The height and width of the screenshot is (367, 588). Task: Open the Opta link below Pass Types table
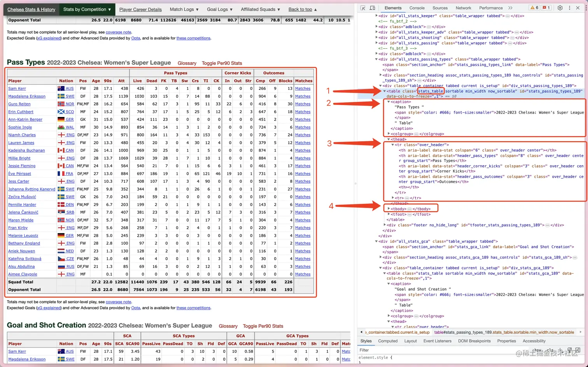click(136, 308)
